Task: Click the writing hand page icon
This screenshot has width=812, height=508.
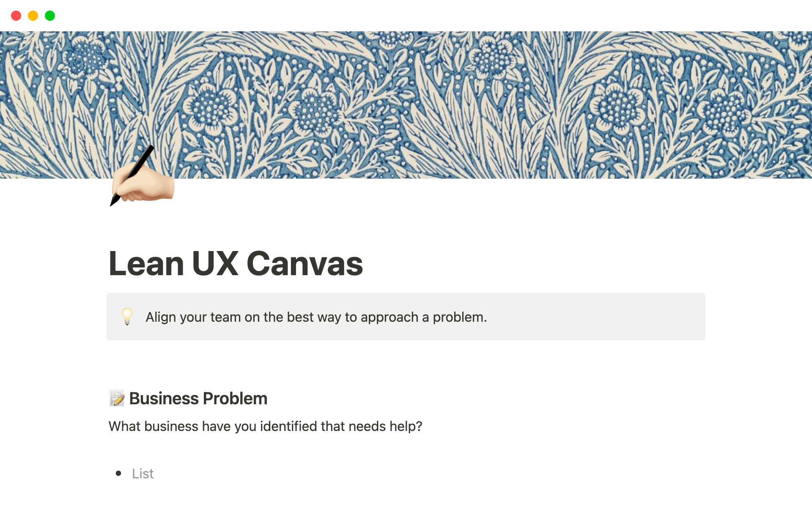Action: click(x=142, y=178)
